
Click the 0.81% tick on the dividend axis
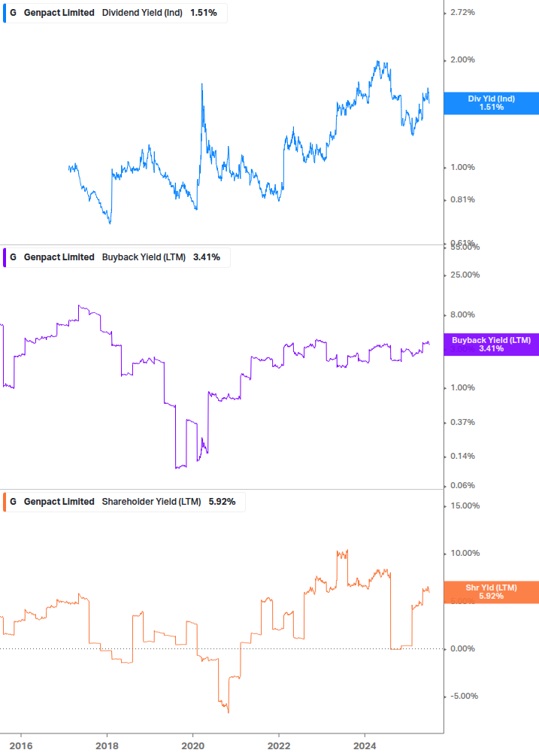point(462,199)
